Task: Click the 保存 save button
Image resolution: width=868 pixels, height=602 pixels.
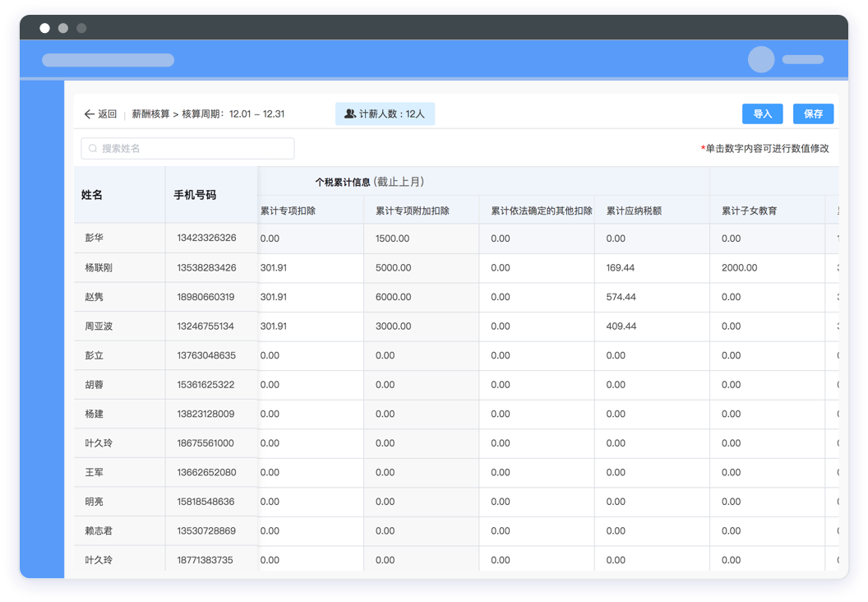Action: [813, 113]
